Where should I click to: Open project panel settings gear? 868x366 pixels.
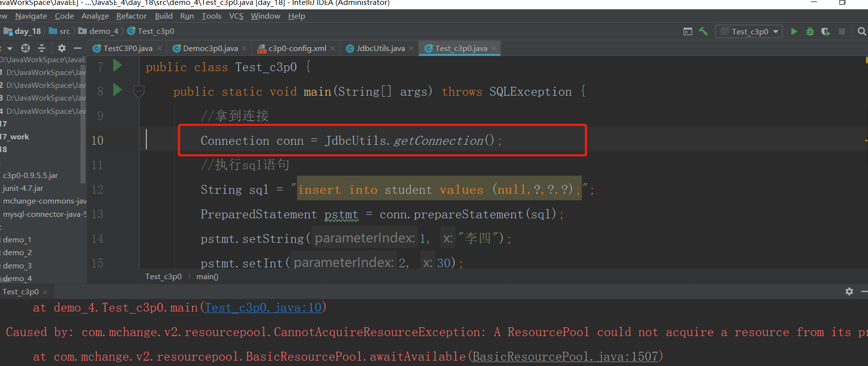[61, 48]
